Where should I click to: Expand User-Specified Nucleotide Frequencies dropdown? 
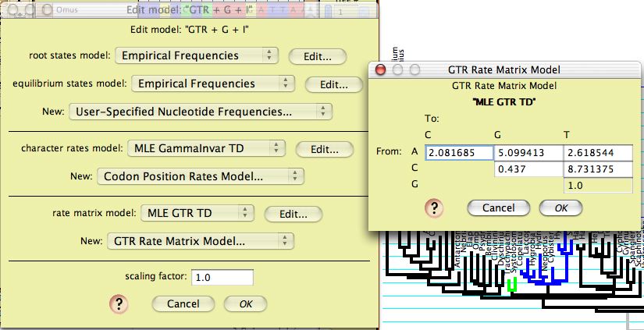pyautogui.click(x=201, y=112)
